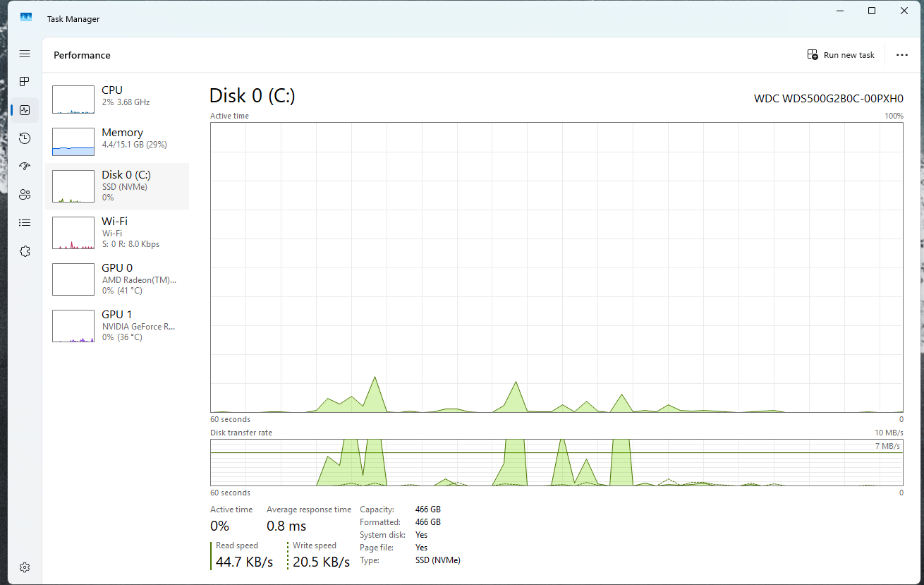Click the Capacity 466 GB value

pyautogui.click(x=428, y=509)
